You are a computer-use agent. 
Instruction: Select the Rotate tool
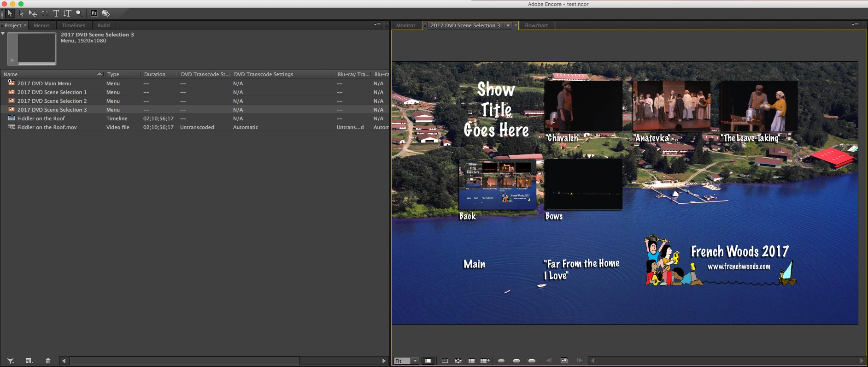pos(45,13)
